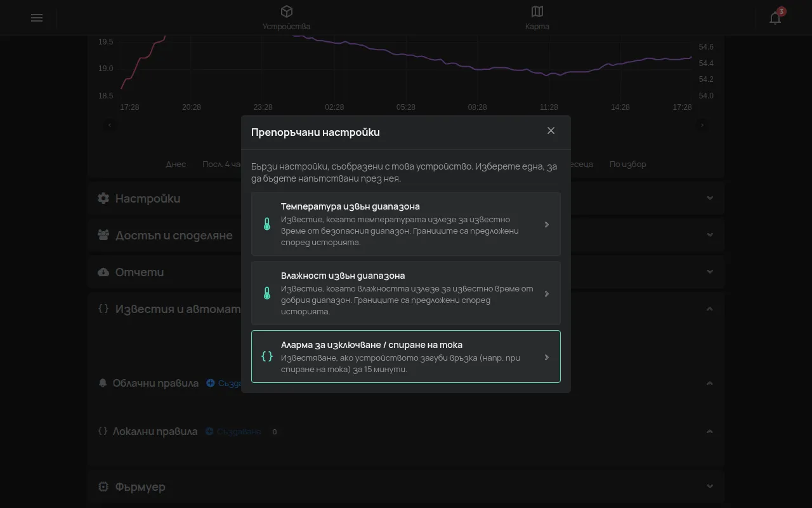812x508 pixels.
Task: Click the chip icon beside Фърмуер
Action: [103, 486]
